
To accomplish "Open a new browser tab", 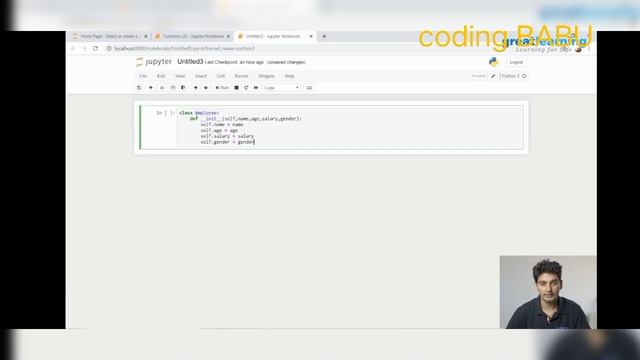I will pyautogui.click(x=324, y=36).
